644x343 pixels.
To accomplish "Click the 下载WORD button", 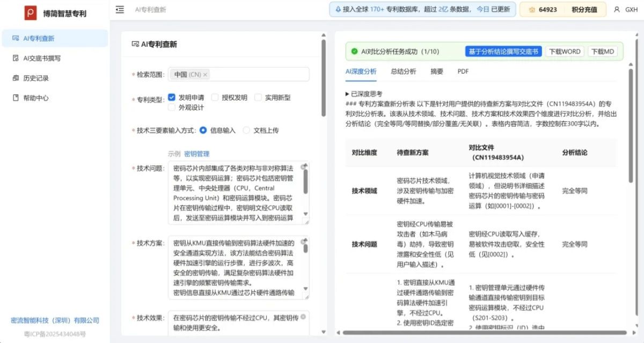I will pyautogui.click(x=564, y=52).
